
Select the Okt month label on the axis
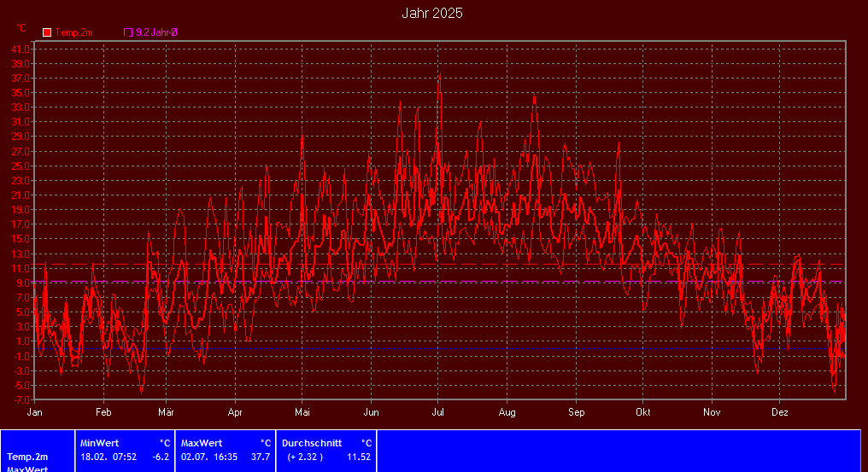(642, 411)
